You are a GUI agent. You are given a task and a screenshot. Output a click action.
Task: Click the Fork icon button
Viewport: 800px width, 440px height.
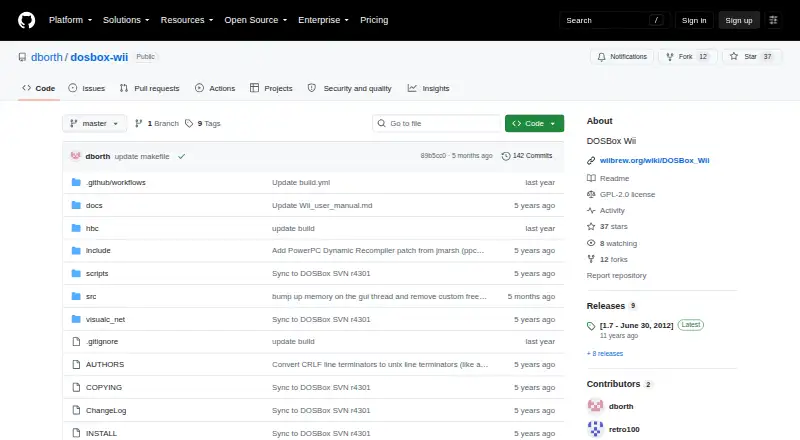point(670,57)
